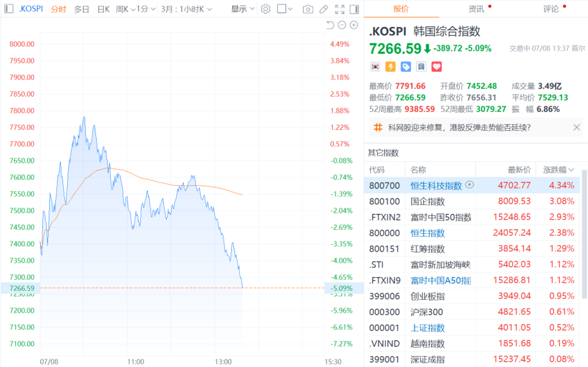Open the 显示 display dropdown

point(243,9)
